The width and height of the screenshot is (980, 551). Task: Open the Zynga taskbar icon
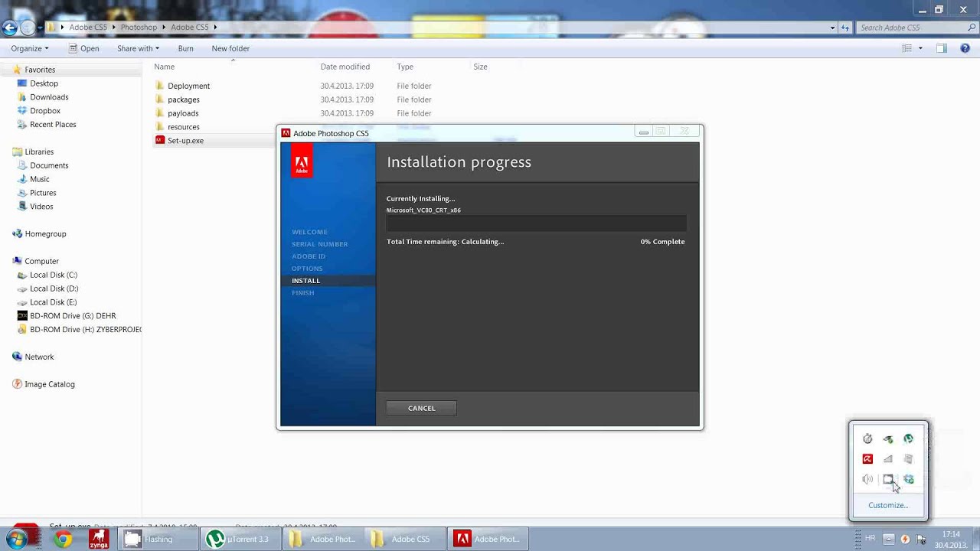pos(98,539)
